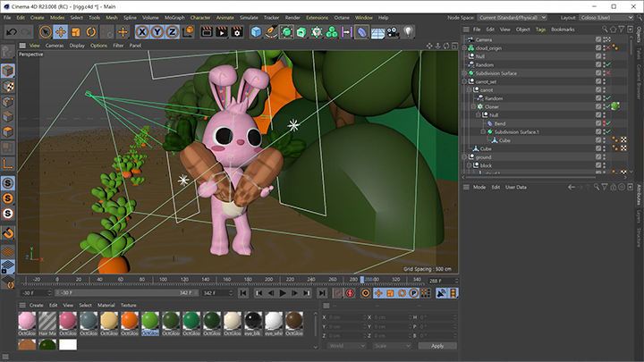Click the X position coordinate field
The width and height of the screenshot is (644, 362).
click(347, 317)
